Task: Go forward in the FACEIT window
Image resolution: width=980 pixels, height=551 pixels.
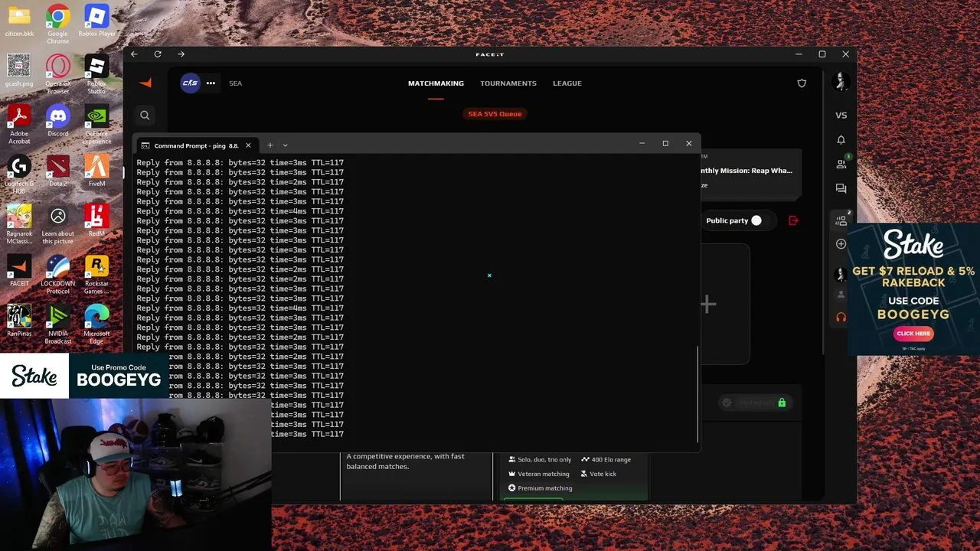Action: click(181, 54)
